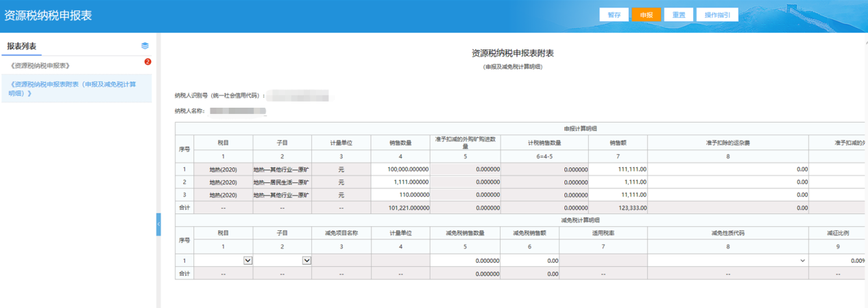Open the 子目 dropdown in the 减免税 row
Image resolution: width=868 pixels, height=308 pixels.
pyautogui.click(x=306, y=261)
